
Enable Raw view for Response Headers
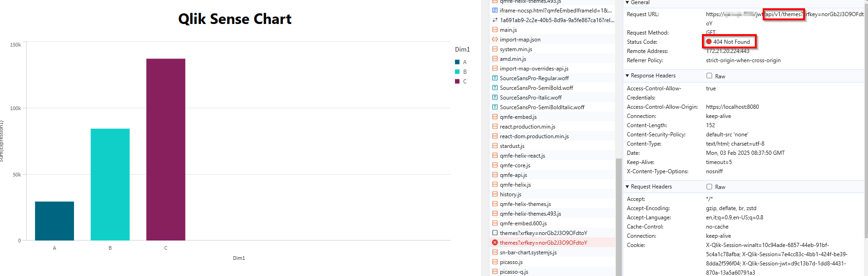click(x=709, y=76)
